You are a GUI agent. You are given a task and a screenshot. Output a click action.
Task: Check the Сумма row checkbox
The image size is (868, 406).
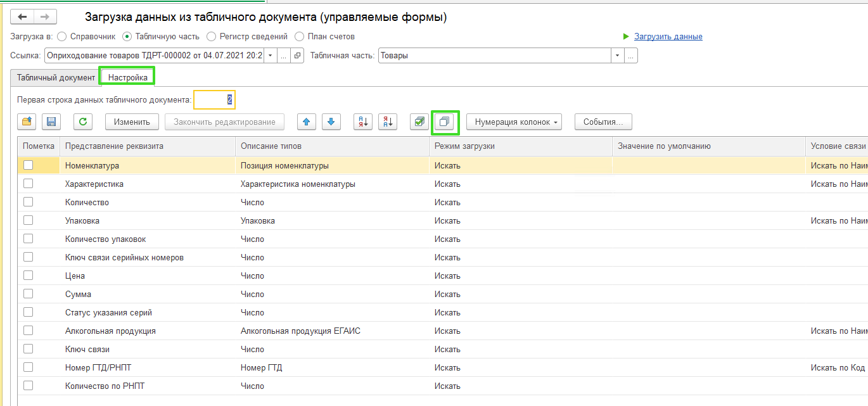tap(28, 294)
